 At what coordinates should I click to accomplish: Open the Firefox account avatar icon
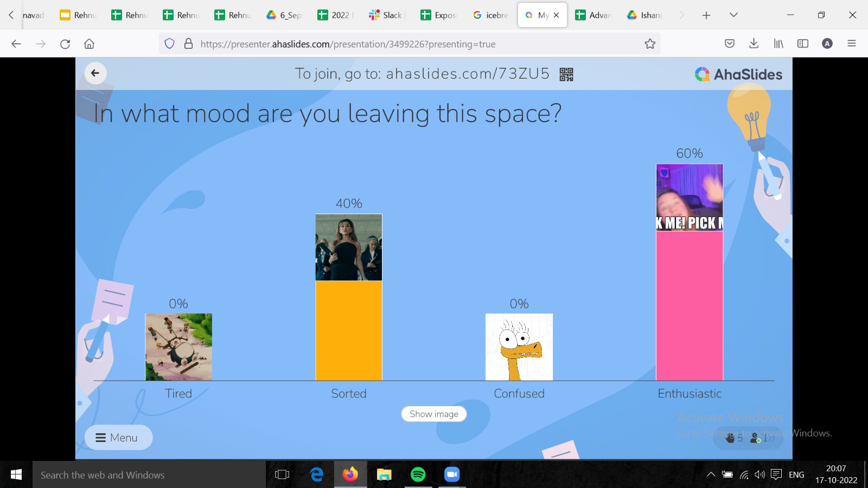click(827, 44)
